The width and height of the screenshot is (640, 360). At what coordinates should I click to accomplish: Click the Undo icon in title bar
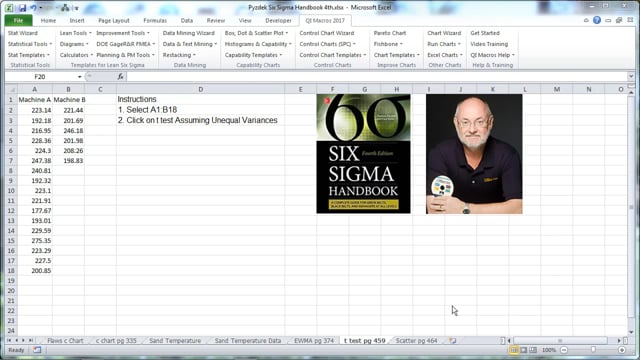pos(33,8)
